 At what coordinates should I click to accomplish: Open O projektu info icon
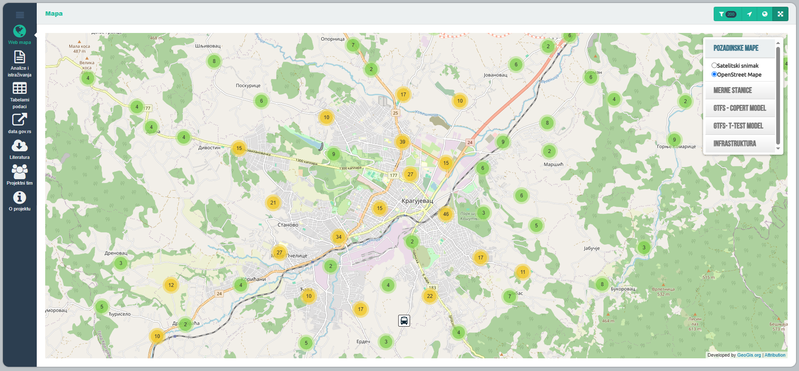(x=19, y=197)
